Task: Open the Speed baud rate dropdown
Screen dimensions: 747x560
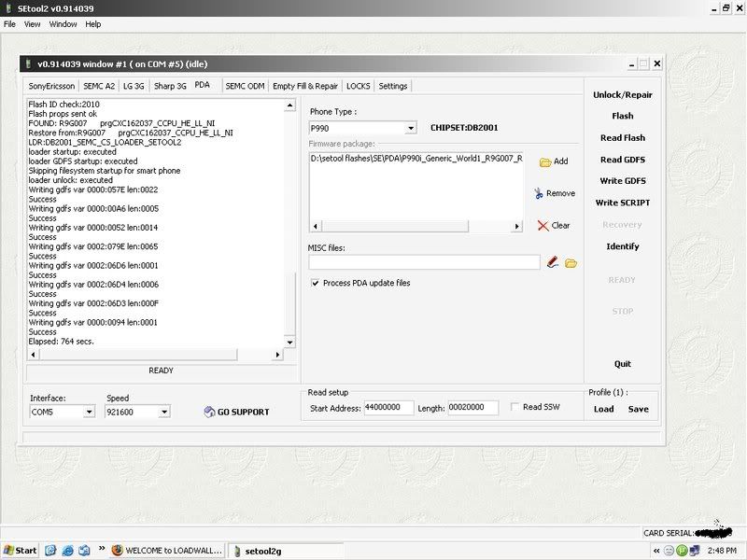Action: 164,412
